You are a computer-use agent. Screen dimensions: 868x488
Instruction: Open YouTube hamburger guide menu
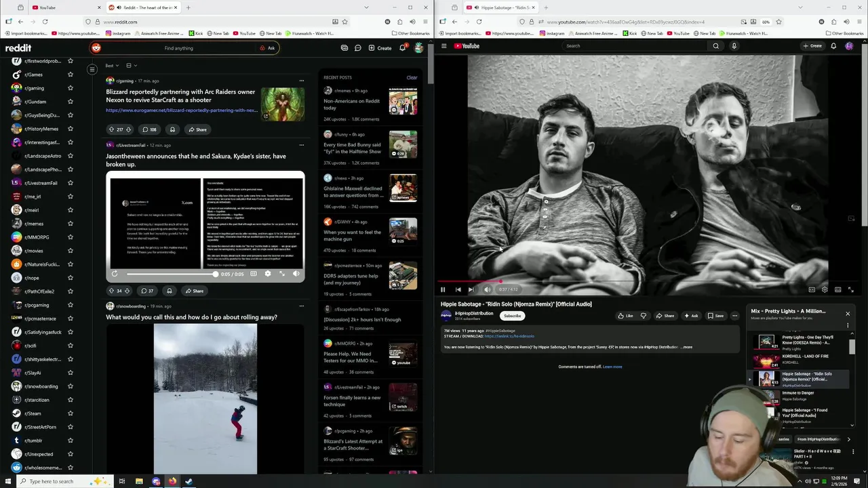point(444,46)
